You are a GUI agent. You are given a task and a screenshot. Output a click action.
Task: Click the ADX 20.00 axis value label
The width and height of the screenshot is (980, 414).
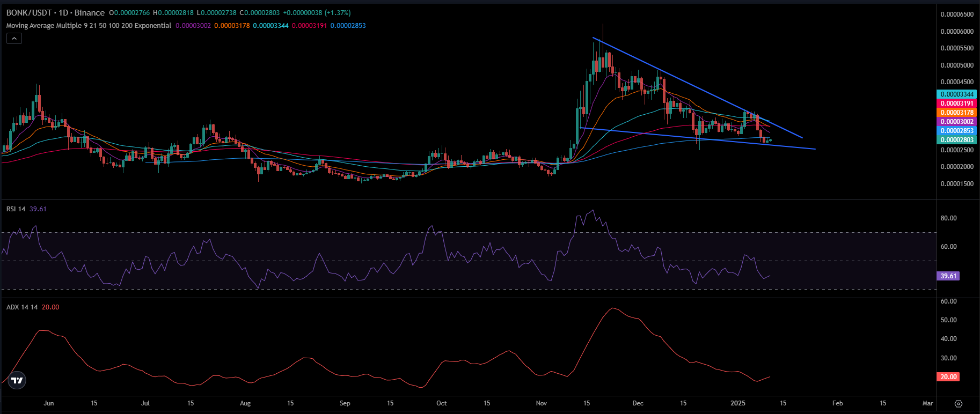coord(948,377)
